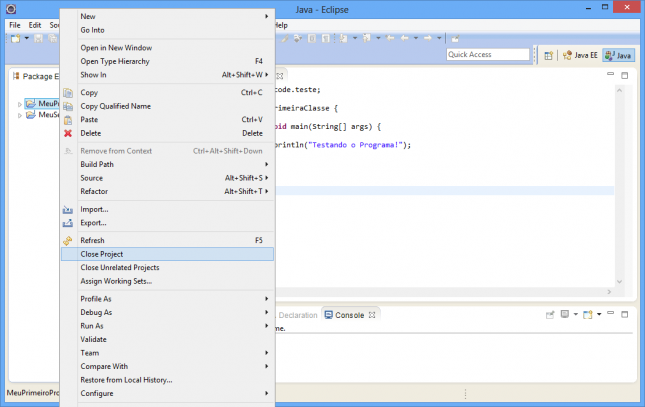The height and width of the screenshot is (407, 645).
Task: Open the New submenu
Action: tap(167, 16)
